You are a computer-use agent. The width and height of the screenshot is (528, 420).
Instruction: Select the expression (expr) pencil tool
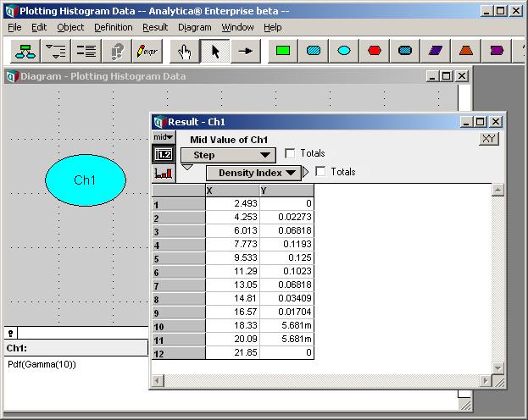click(x=147, y=51)
